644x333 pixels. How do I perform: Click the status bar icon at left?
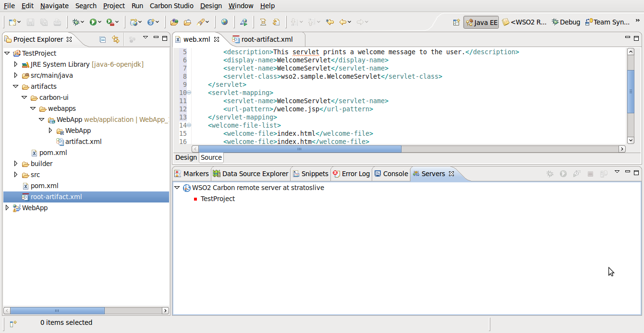coord(13,324)
